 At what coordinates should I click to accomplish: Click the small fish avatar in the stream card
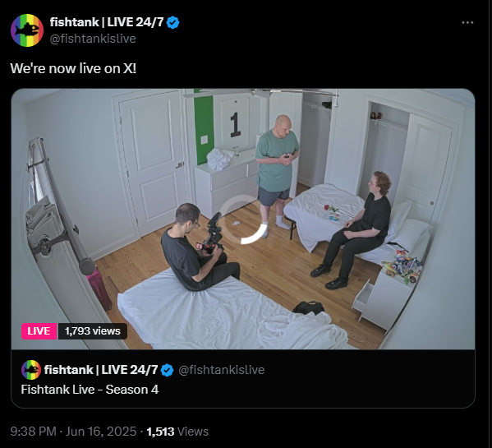pyautogui.click(x=31, y=370)
